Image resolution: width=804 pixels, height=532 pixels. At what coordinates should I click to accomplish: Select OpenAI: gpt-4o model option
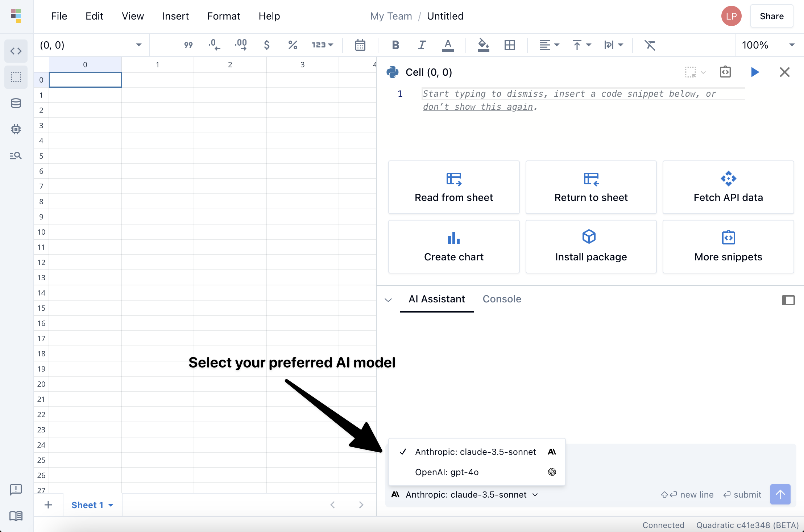[x=477, y=472]
